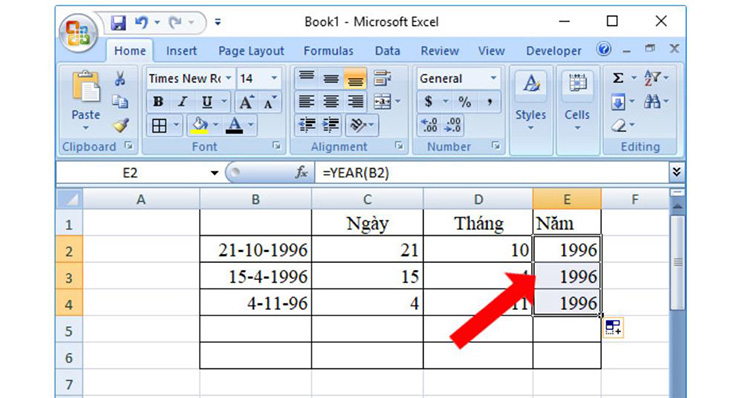Viewport: 750px width, 398px height.
Task: Increase the font size
Action: [x=246, y=102]
